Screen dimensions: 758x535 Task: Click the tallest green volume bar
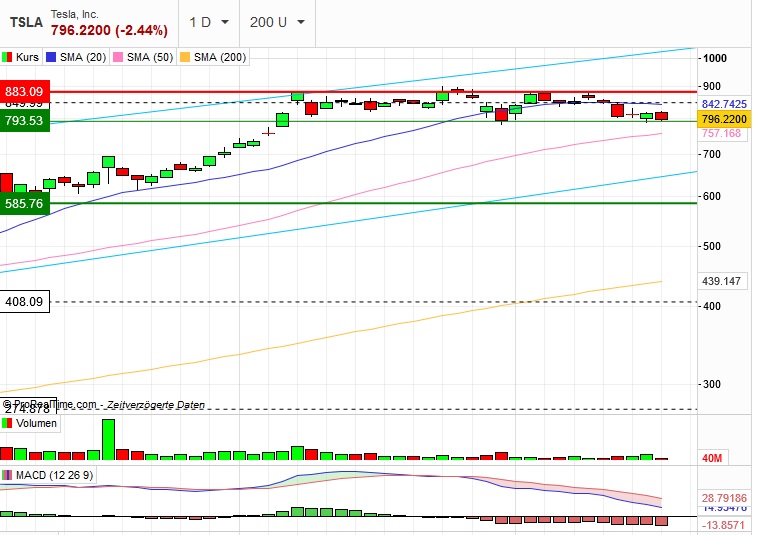pyautogui.click(x=109, y=439)
